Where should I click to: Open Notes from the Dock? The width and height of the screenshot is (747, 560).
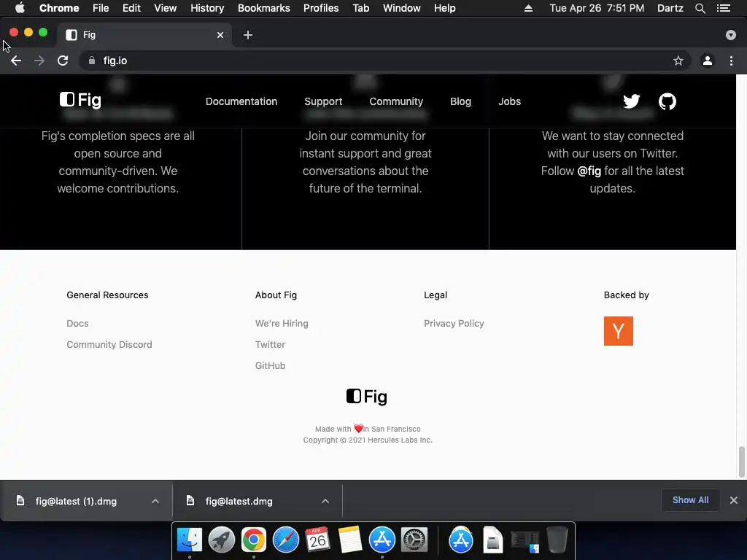(x=349, y=540)
